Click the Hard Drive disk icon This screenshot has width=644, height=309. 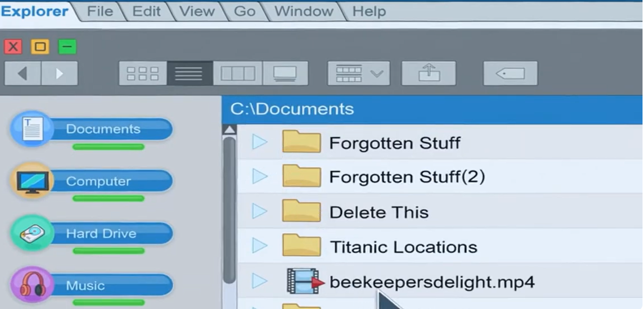click(x=32, y=233)
